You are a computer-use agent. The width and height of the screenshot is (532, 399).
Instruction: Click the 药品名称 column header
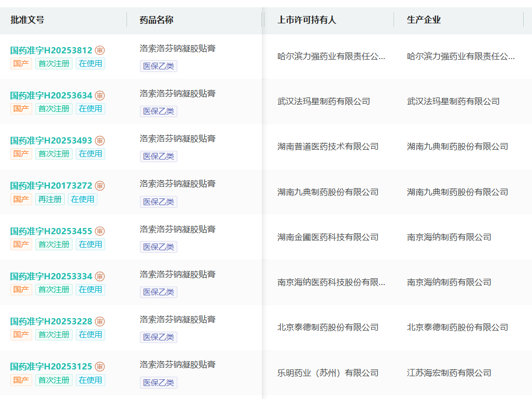click(157, 20)
